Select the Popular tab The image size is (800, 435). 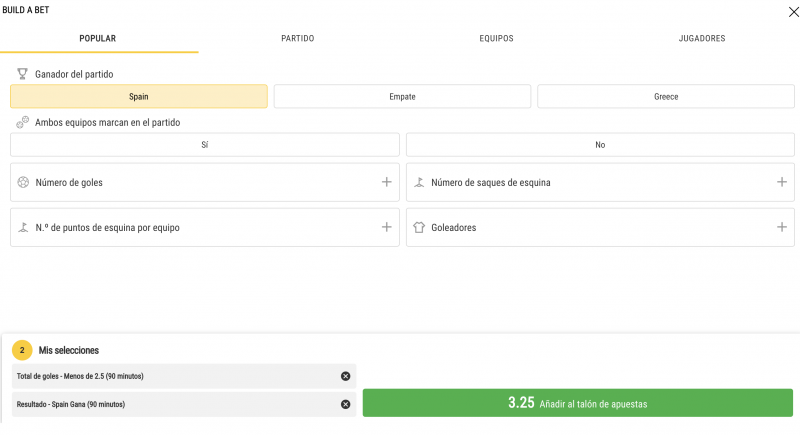pyautogui.click(x=98, y=38)
